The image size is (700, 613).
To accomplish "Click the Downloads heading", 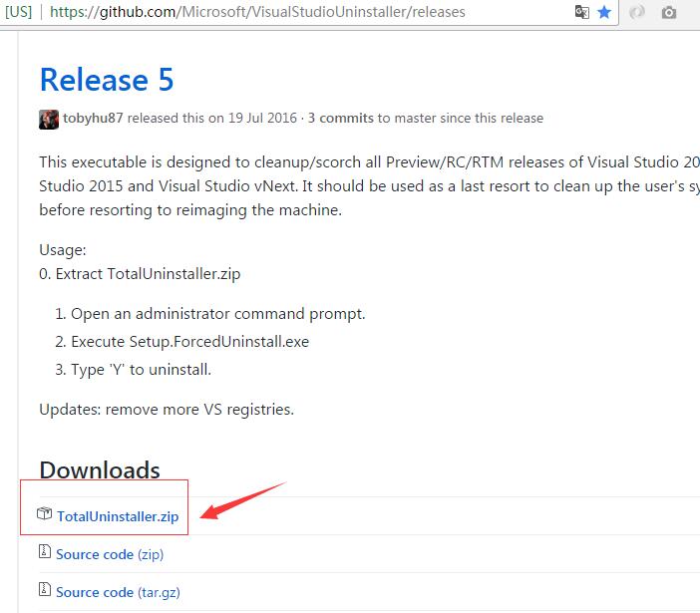I will coord(100,469).
